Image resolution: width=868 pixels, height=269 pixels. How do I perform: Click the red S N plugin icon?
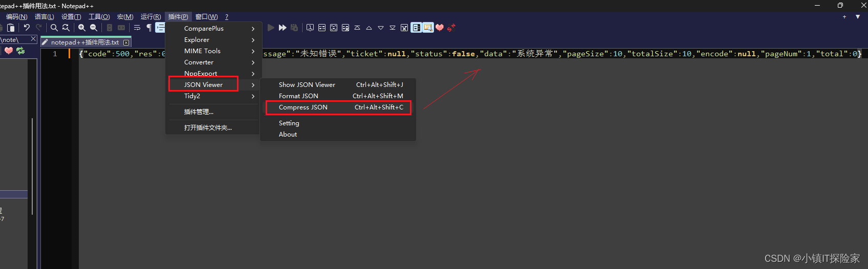(451, 28)
